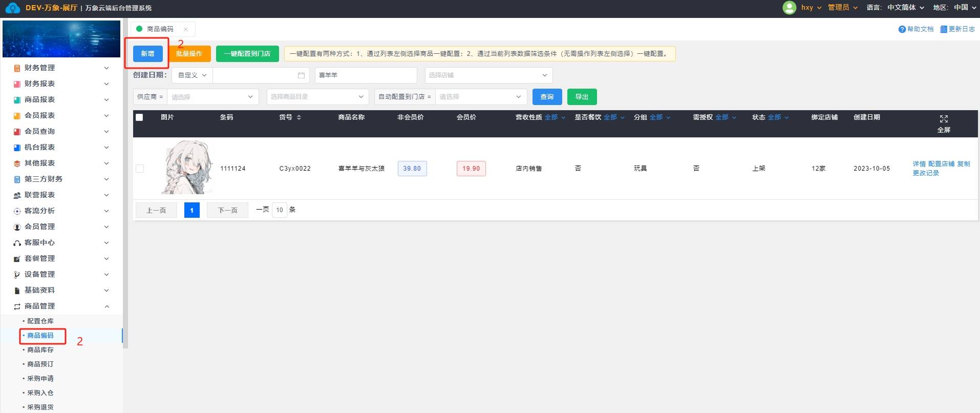Click the blue 查询 button
This screenshot has height=413, width=980.
(x=547, y=97)
